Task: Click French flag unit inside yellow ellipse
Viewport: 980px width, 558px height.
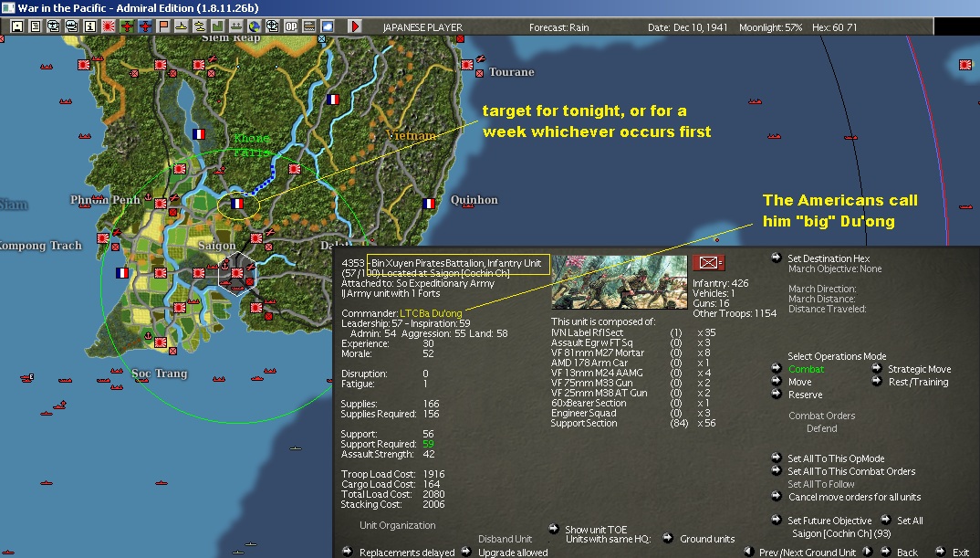Action: pyautogui.click(x=237, y=204)
